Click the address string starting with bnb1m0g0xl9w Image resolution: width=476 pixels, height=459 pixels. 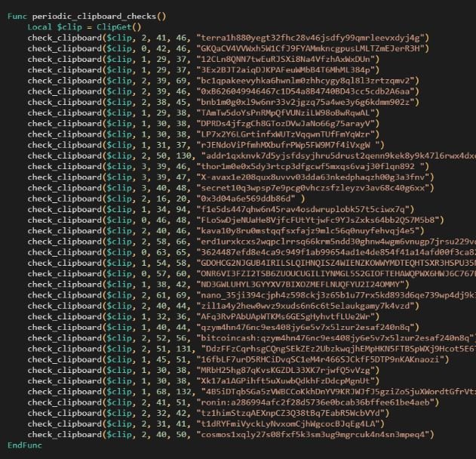(305, 102)
